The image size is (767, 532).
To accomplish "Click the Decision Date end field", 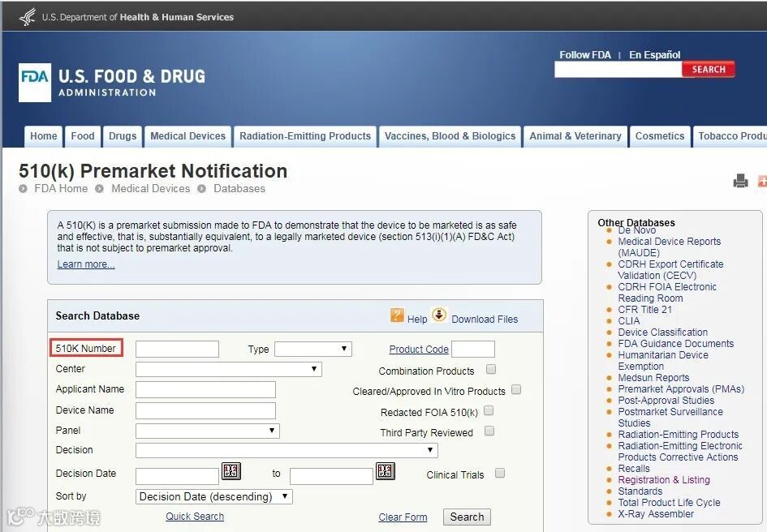I will 331,476.
